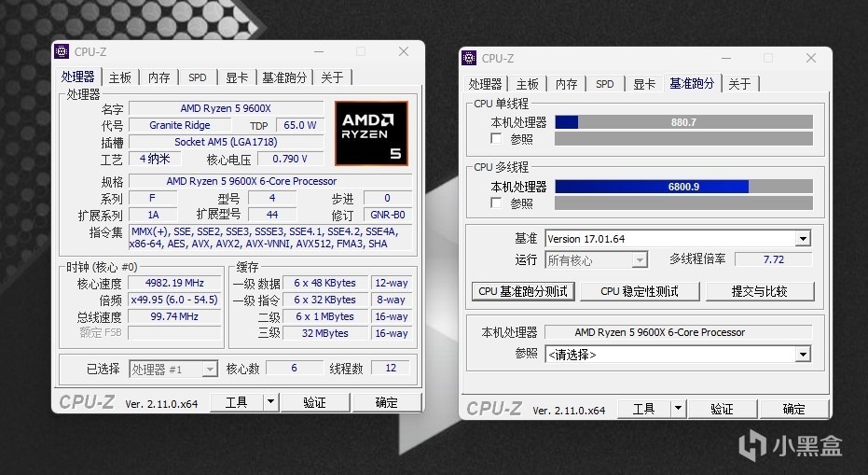Click 一级 数据 value 6 x 48 KBytes

click(325, 283)
